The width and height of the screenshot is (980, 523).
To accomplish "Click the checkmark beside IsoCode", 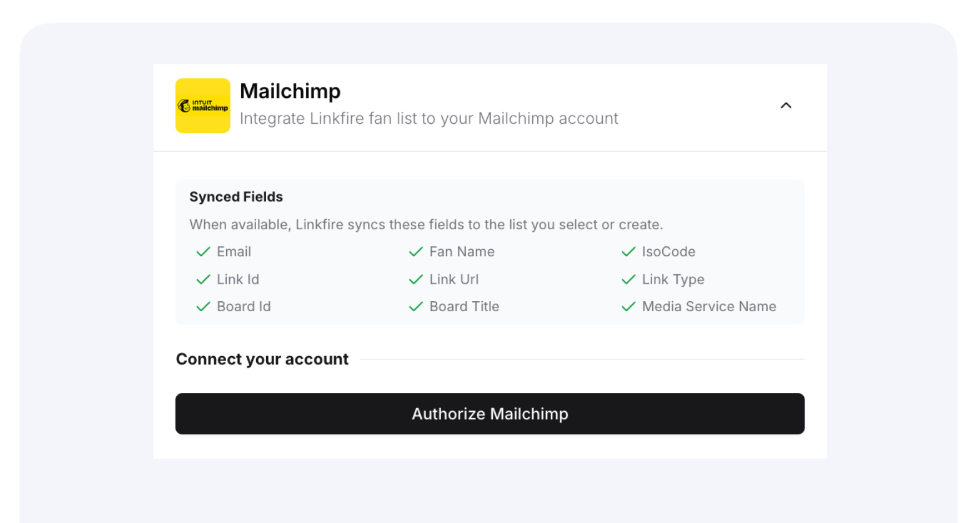I will coord(628,252).
